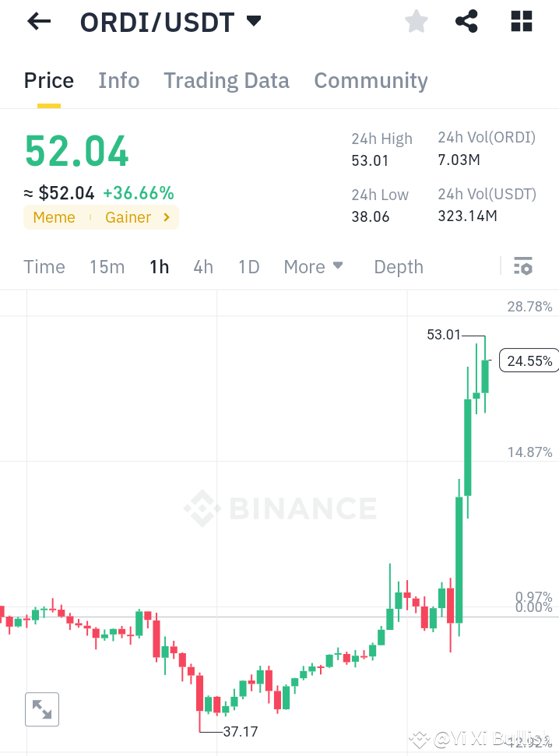This screenshot has width=559, height=756.
Task: Toggle the star to favorite ORDI/USDT
Action: click(x=416, y=21)
